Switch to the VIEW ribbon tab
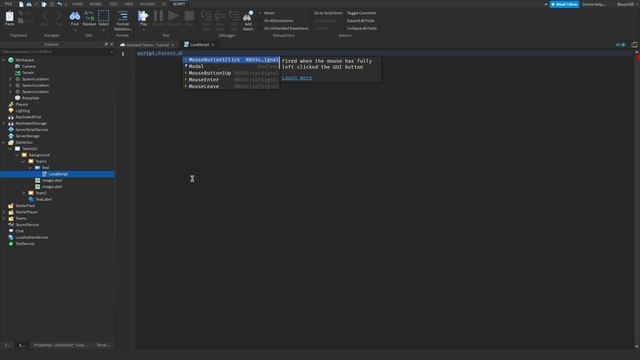640x360 pixels. [129, 4]
